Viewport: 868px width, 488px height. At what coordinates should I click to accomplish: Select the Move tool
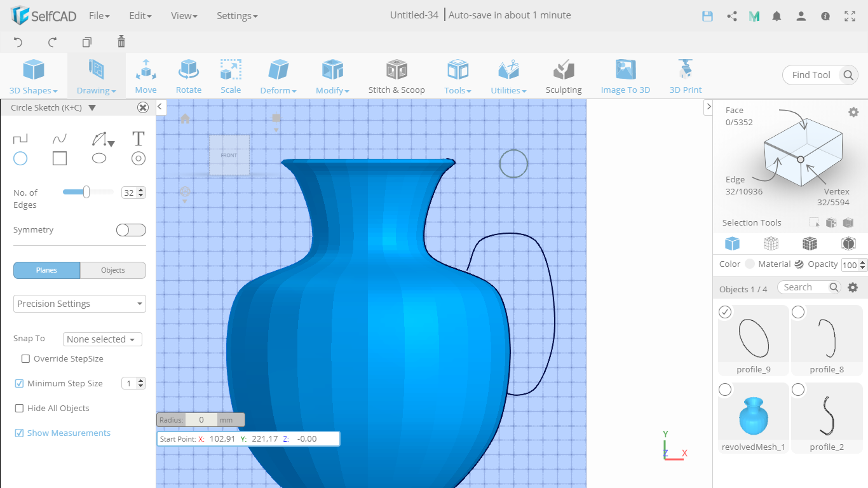pyautogui.click(x=146, y=75)
